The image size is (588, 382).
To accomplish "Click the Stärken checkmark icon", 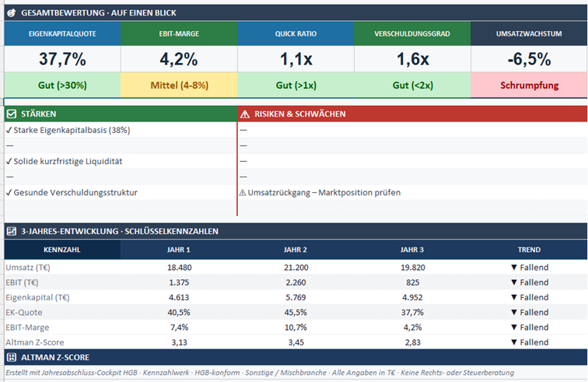I will (12, 114).
